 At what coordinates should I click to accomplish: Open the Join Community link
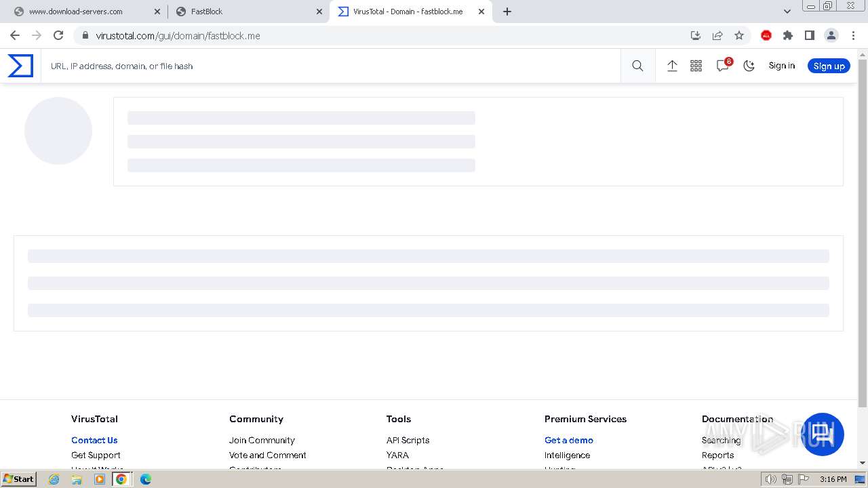pyautogui.click(x=262, y=440)
